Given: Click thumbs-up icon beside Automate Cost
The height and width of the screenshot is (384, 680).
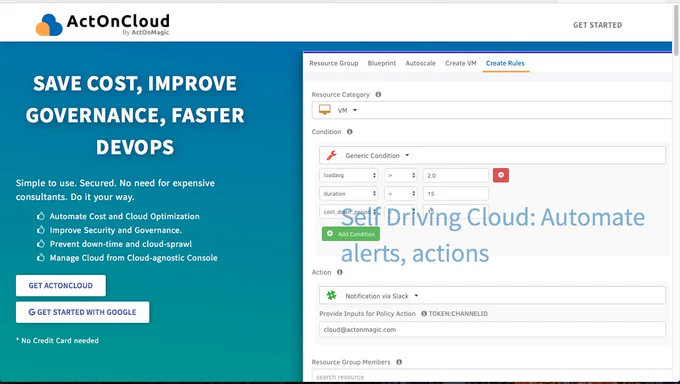Looking at the screenshot, I should pyautogui.click(x=41, y=216).
